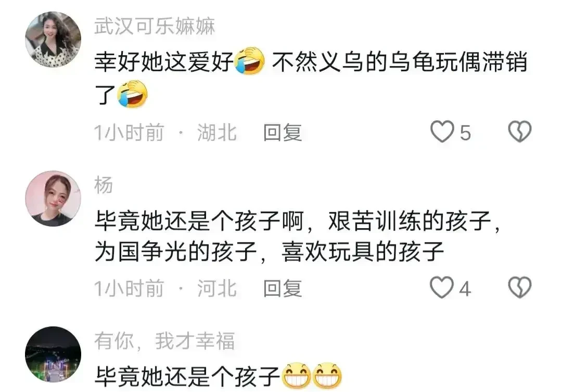Like the comment by 武汉可乐嫲嫲
The height and width of the screenshot is (392, 562).
(x=442, y=132)
